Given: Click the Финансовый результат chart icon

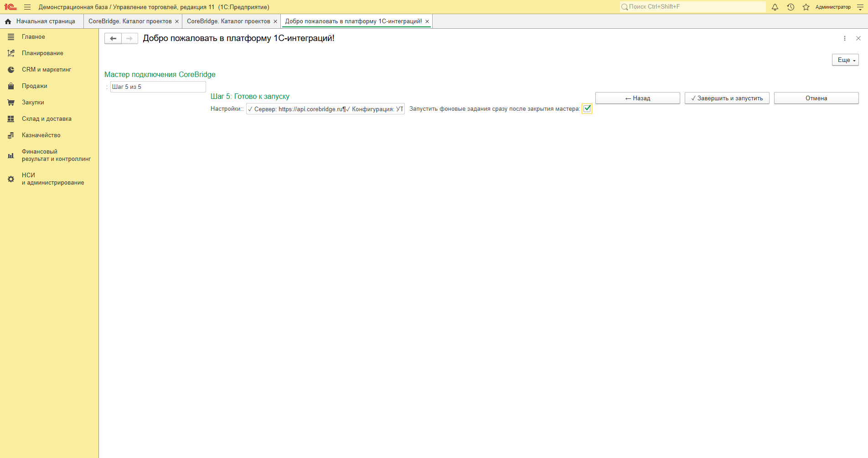Looking at the screenshot, I should [x=11, y=155].
